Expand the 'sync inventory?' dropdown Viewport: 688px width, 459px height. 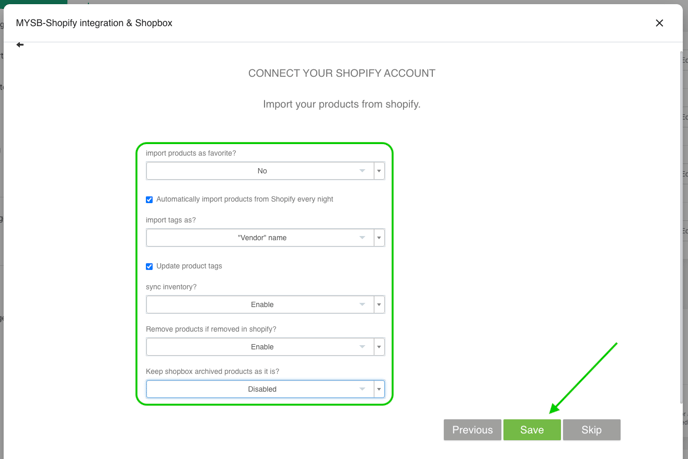(260, 305)
